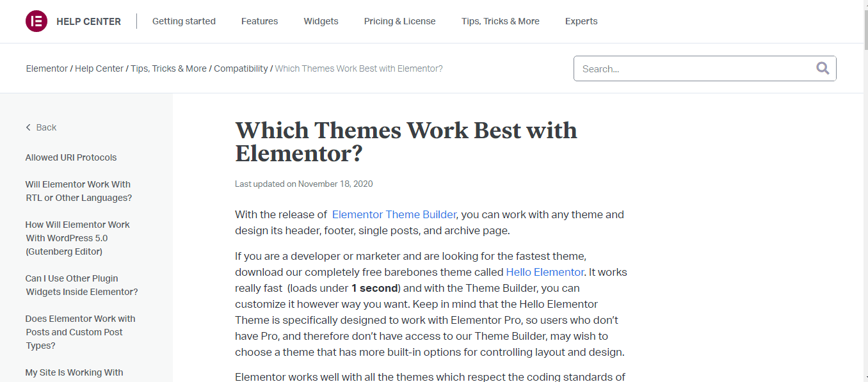Viewport: 868px width, 382px height.
Task: Open the Widgets menu
Action: click(x=321, y=21)
